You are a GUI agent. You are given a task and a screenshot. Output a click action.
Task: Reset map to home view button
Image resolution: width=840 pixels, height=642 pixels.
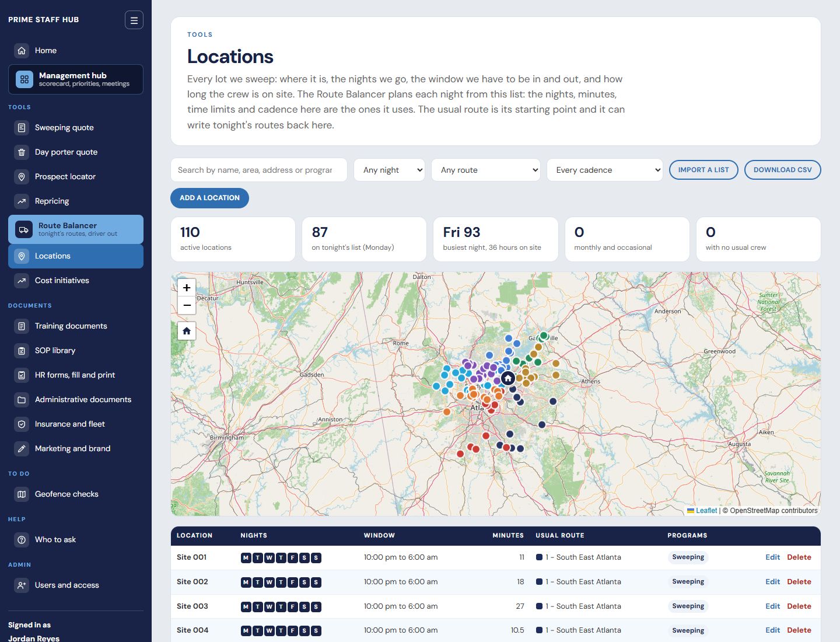(x=187, y=331)
